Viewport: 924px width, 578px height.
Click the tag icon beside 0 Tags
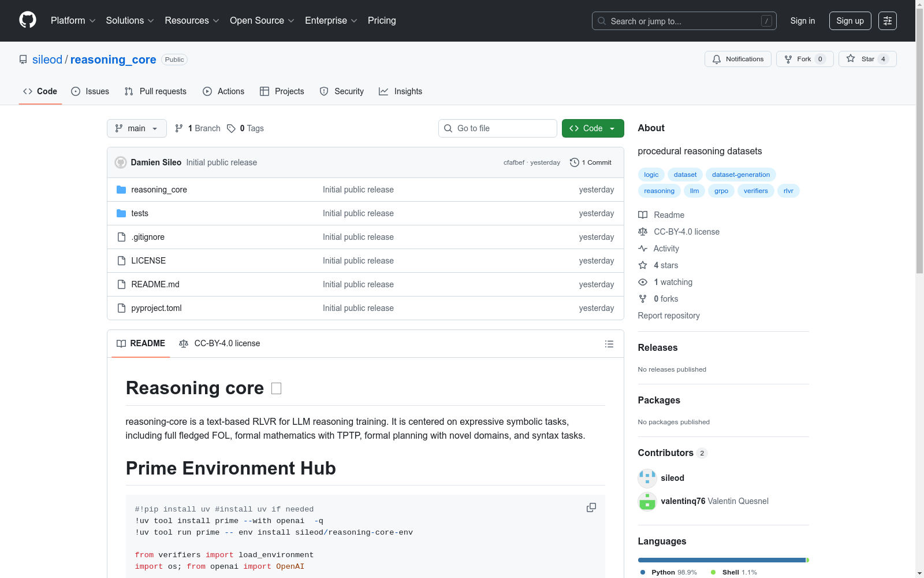click(x=231, y=128)
